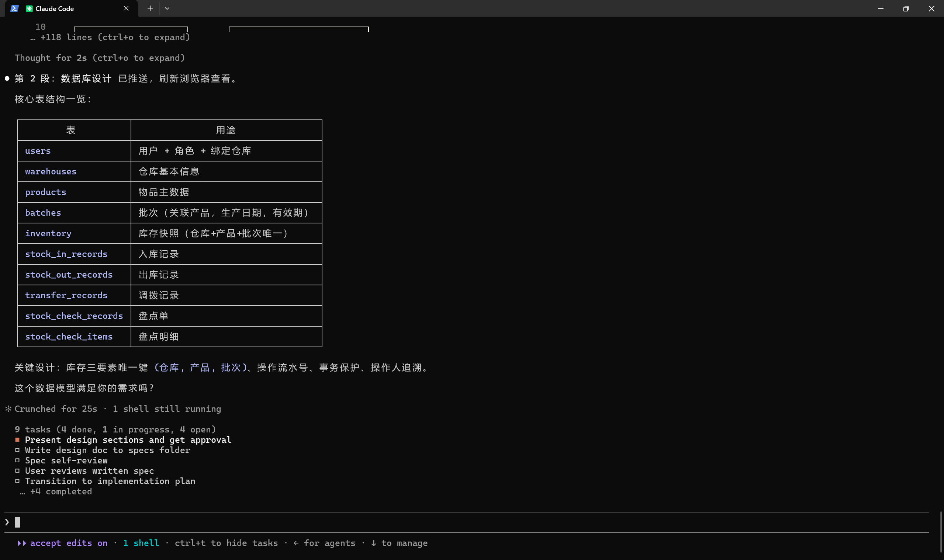Click the 'stock_out_records' table cell
Screen dimensions: 944x560
[x=74, y=275]
